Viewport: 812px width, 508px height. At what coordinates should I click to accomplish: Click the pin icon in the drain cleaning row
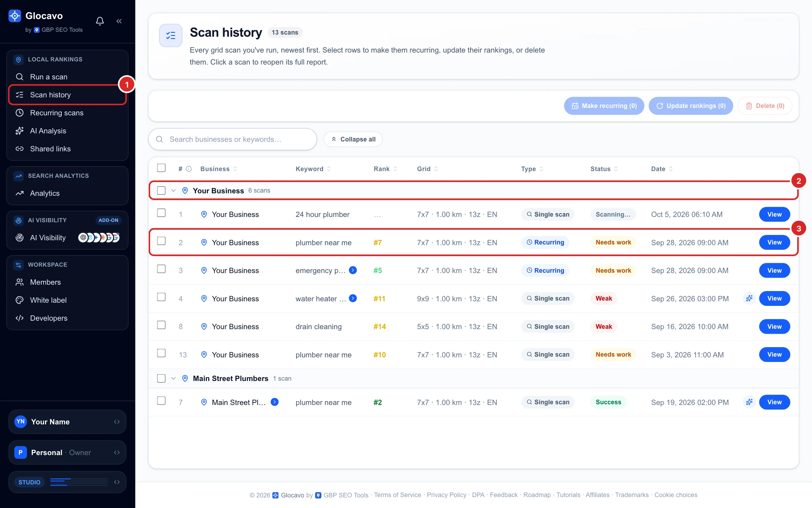pyautogui.click(x=204, y=326)
